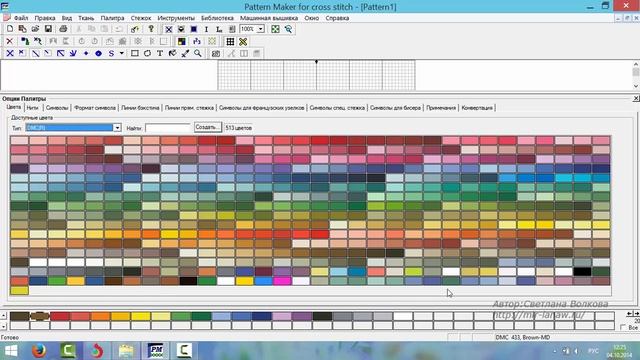Click the red X delete icon
This screenshot has width=640, height=360.
click(x=10, y=42)
